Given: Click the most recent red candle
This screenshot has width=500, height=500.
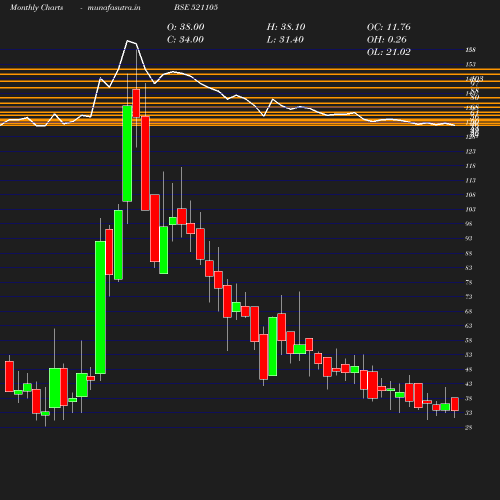Looking at the screenshot, I should (455, 404).
